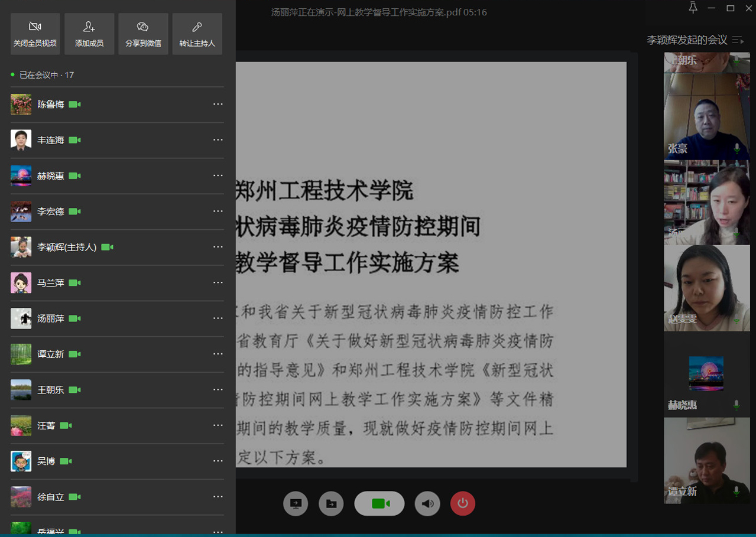Screen dimensions: 756x537
Task: Open more options for 汤丽萍
Action: 218,318
